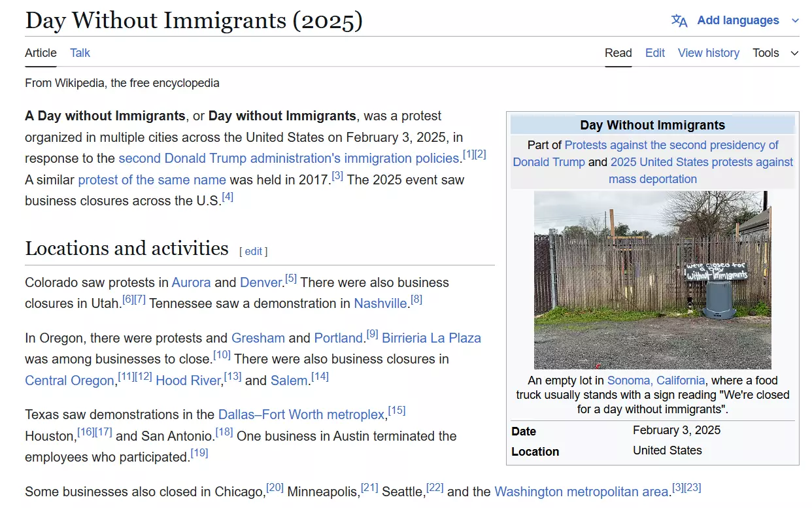Click citation reference [13]

[x=233, y=377]
